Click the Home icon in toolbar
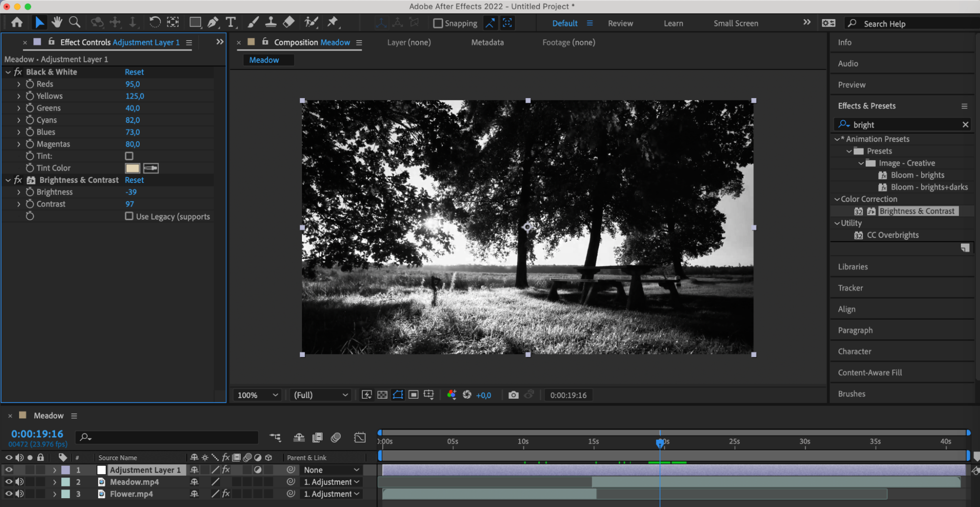This screenshot has width=980, height=507. tap(17, 22)
